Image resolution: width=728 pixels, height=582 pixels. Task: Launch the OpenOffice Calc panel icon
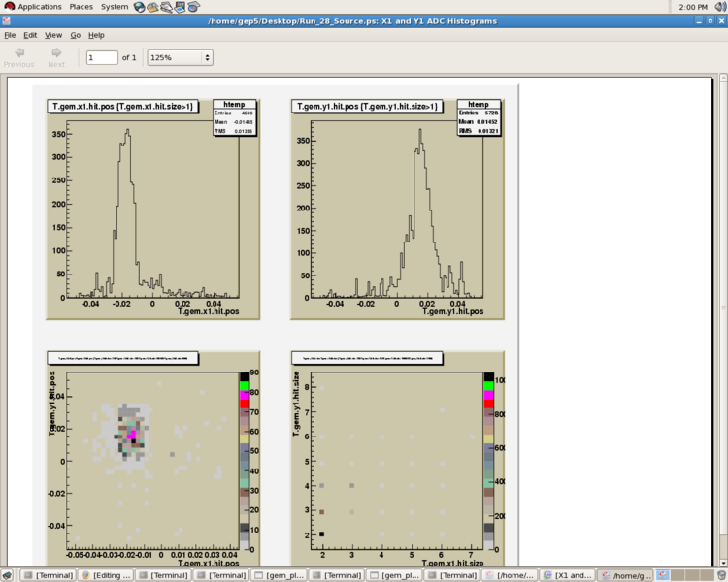point(193,7)
